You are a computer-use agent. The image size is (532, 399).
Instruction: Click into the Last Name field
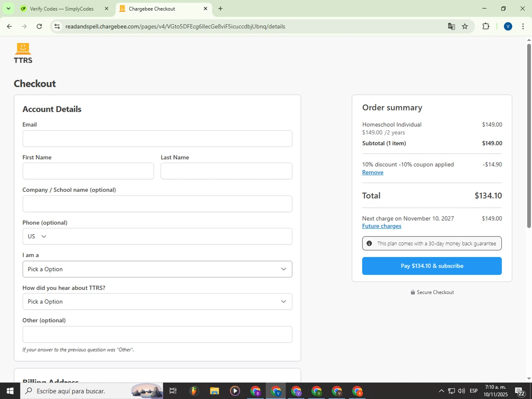[x=226, y=171]
